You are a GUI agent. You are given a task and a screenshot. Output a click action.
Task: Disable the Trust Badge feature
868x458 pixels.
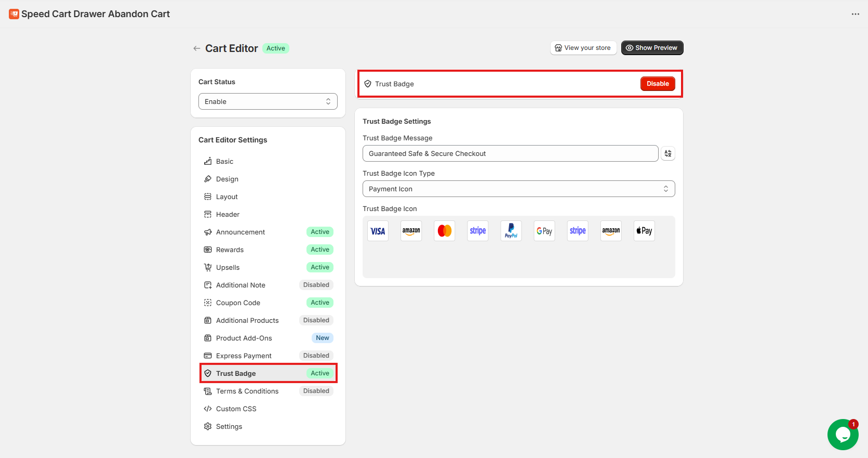[x=657, y=84]
